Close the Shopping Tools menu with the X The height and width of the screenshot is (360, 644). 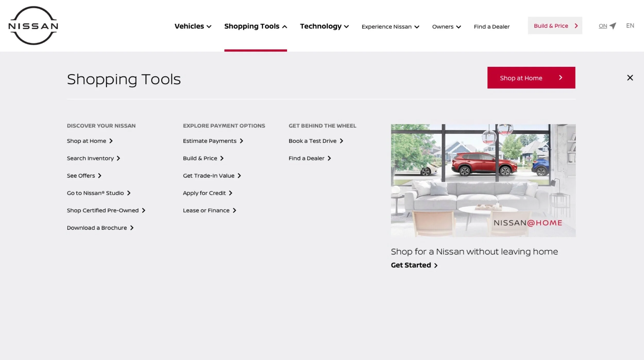(x=630, y=77)
